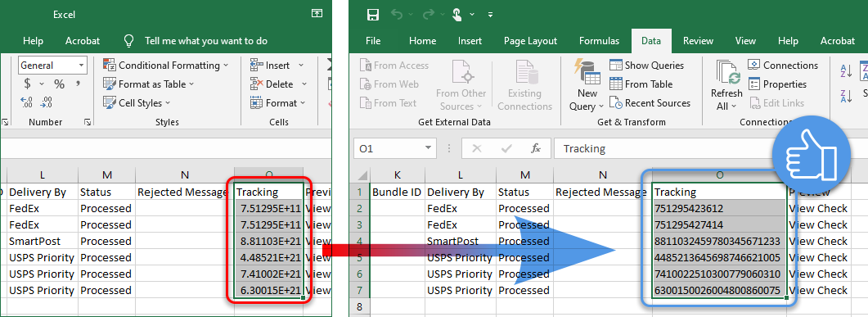Click the Undo arrow in quick access toolbar
This screenshot has height=317, width=868.
(x=397, y=15)
